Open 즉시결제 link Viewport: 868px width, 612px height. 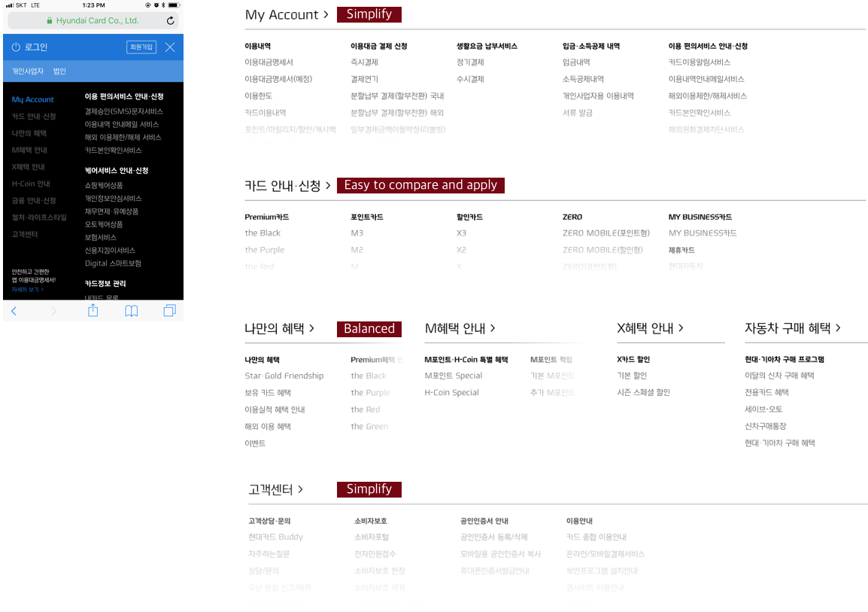(364, 62)
